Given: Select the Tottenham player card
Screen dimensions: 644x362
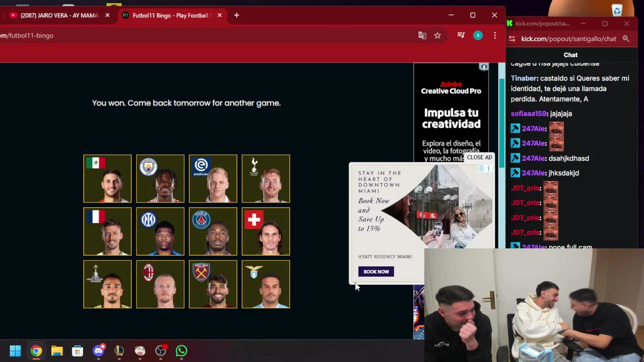Looking at the screenshot, I should pyautogui.click(x=266, y=178).
